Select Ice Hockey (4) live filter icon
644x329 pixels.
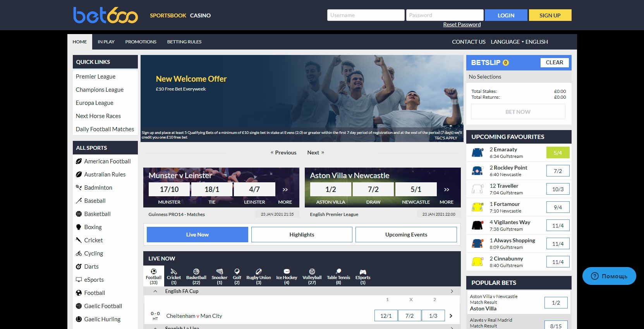pyautogui.click(x=287, y=272)
